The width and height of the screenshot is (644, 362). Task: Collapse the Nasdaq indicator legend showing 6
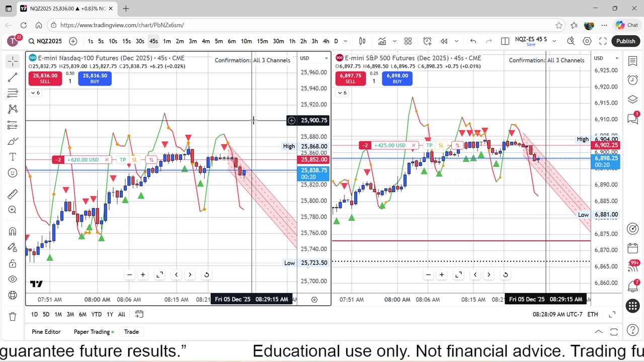click(35, 93)
